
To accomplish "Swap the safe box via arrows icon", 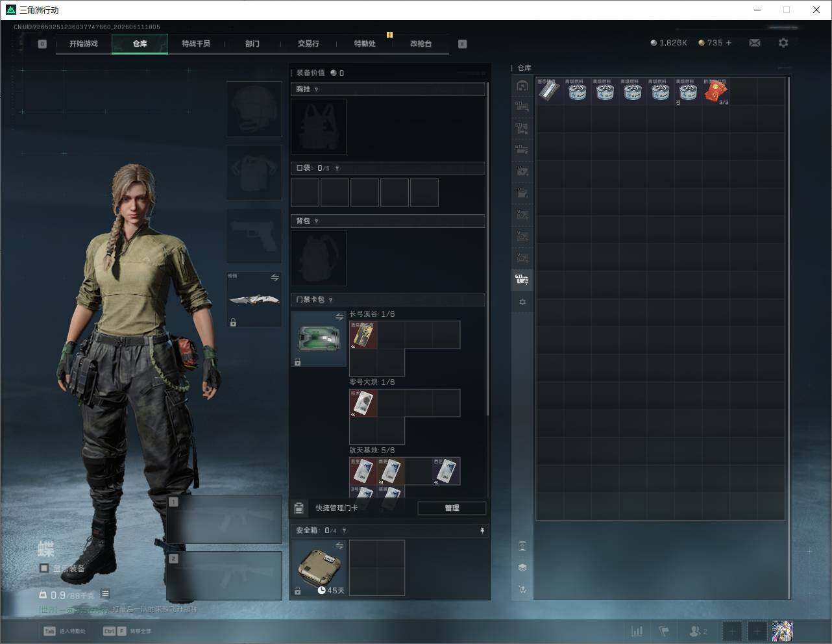I will click(x=339, y=546).
